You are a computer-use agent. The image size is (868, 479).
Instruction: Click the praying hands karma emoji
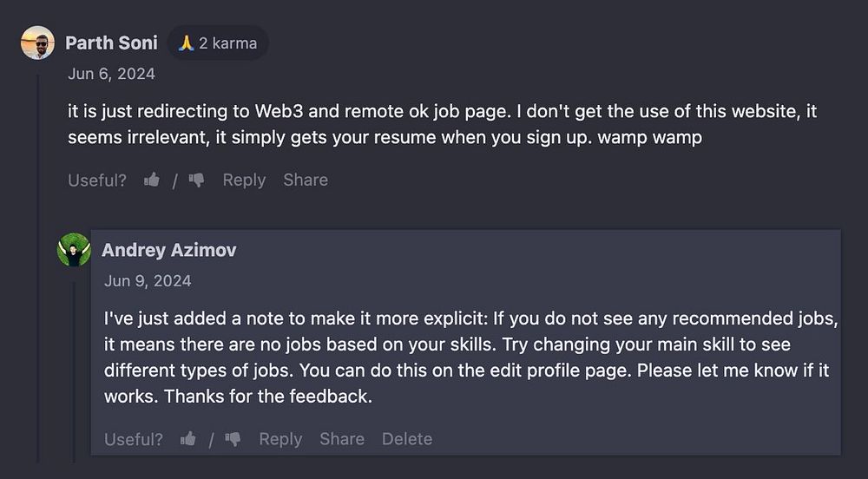[x=185, y=43]
